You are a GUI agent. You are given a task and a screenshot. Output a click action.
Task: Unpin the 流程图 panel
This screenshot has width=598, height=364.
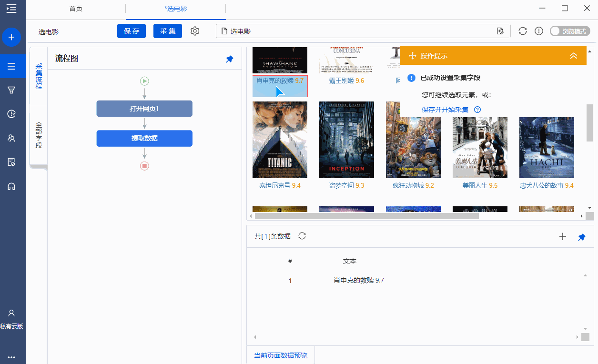click(230, 59)
